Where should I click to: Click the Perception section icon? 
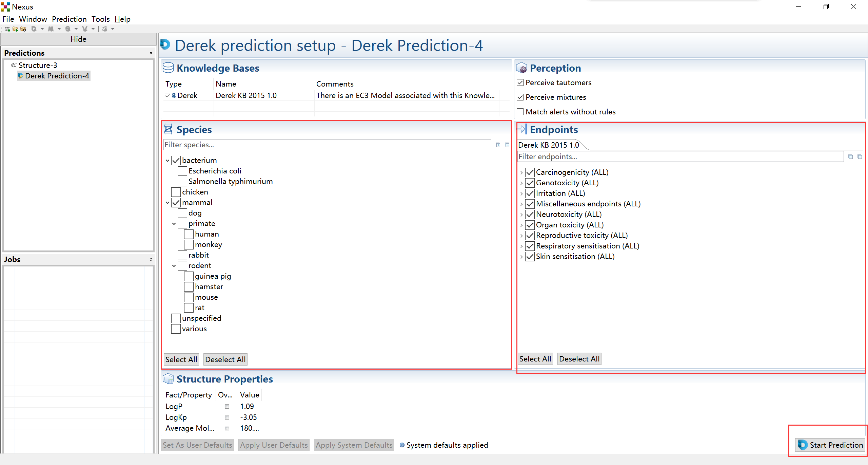pyautogui.click(x=521, y=68)
